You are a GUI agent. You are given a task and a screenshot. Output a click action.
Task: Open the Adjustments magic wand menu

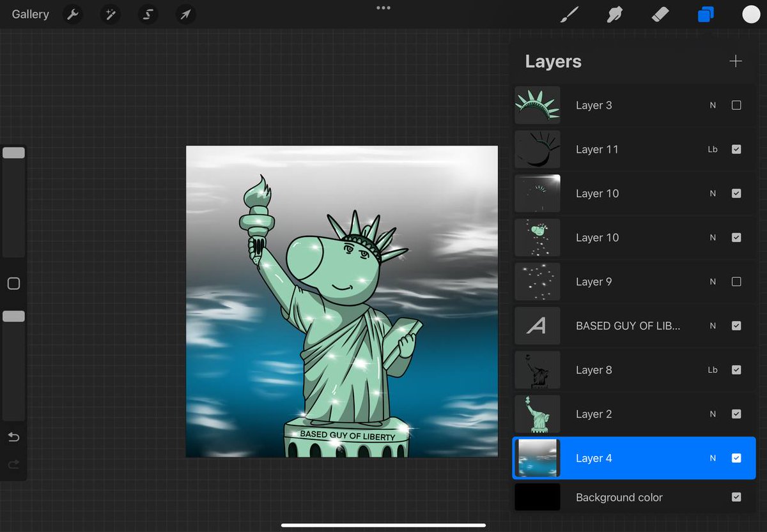pyautogui.click(x=111, y=14)
